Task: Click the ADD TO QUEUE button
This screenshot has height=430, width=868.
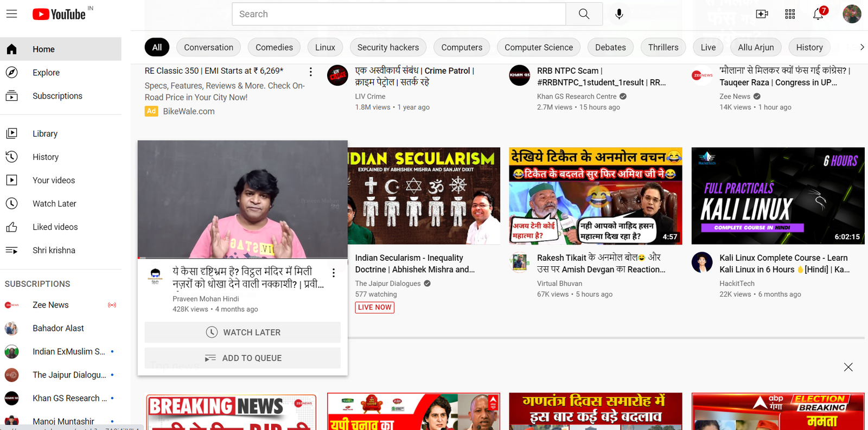Action: pos(242,358)
